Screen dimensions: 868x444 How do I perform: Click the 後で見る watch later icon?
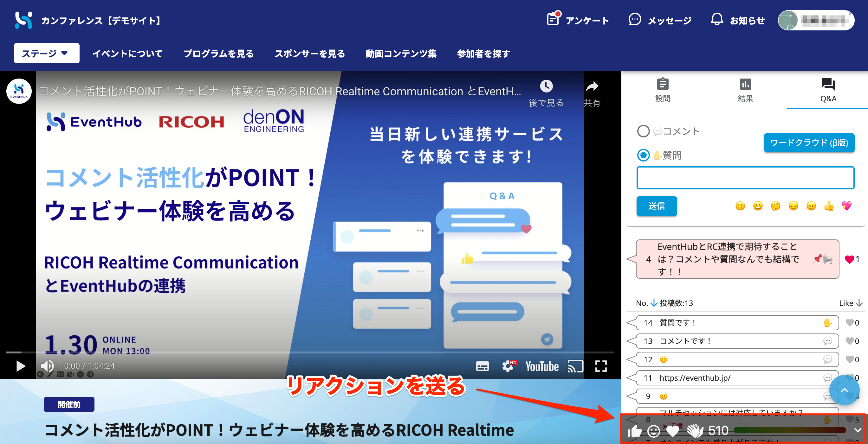(x=546, y=86)
